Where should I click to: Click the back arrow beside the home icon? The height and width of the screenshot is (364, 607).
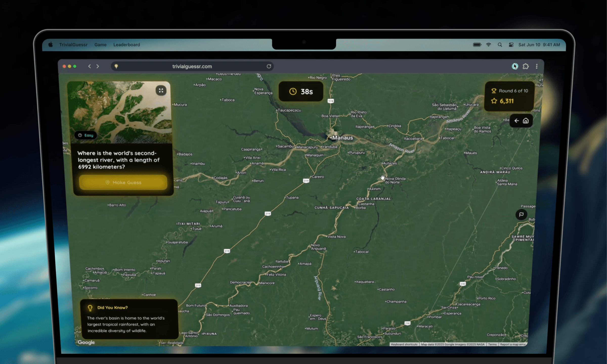517,121
